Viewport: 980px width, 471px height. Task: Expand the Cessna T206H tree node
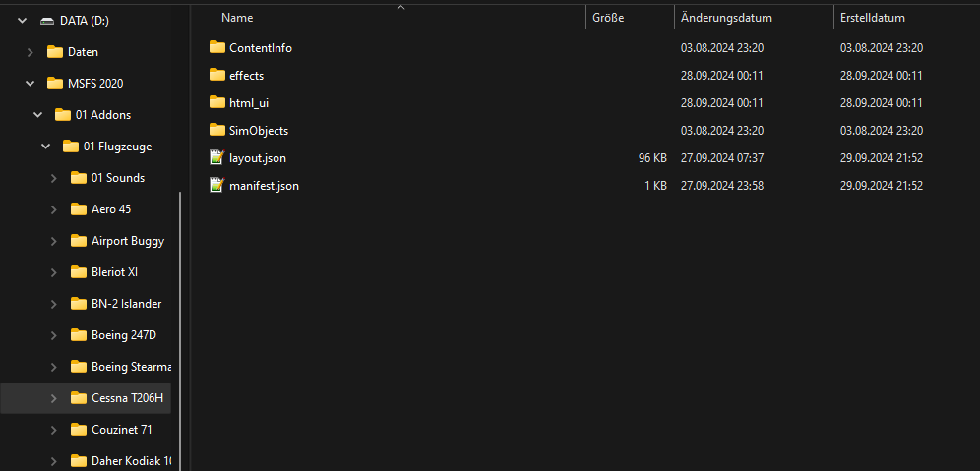point(54,398)
